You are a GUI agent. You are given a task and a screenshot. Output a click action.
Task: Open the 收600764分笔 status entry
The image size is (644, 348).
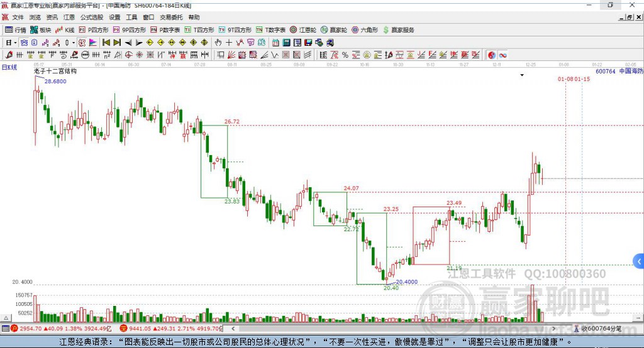[598, 329]
